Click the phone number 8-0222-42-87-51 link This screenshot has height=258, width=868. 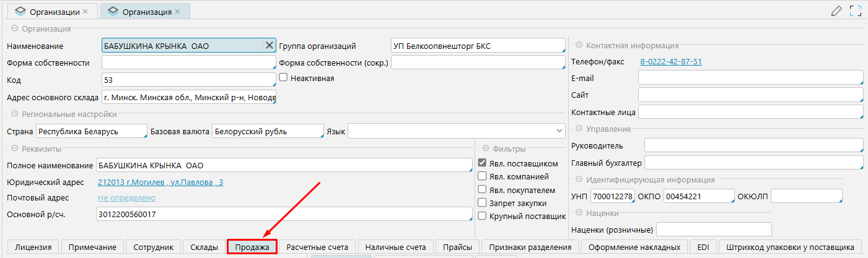670,62
